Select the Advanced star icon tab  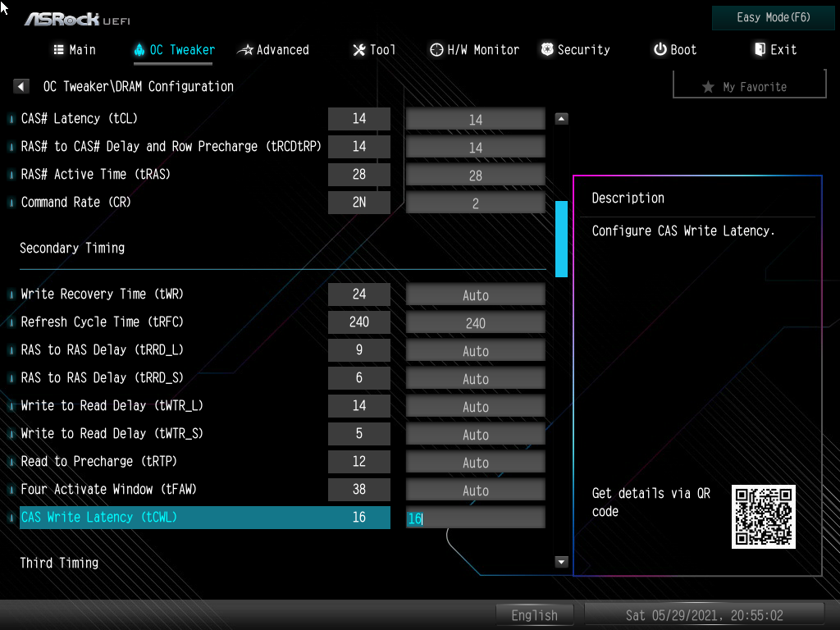pos(245,49)
